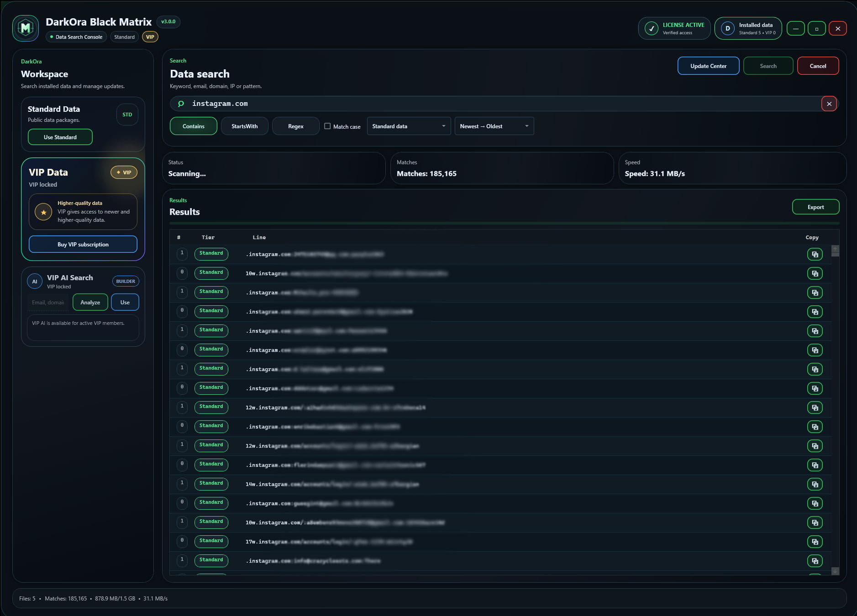The width and height of the screenshot is (857, 616).
Task: Click the magnifier icon in the search field
Action: (x=181, y=104)
